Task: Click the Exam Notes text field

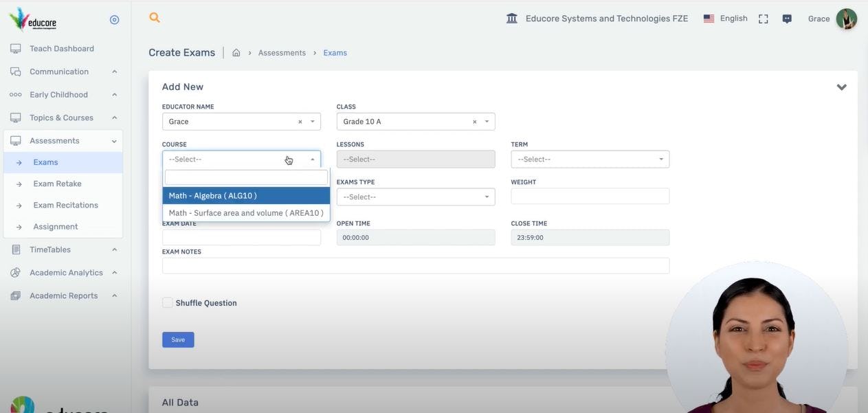Action: [415, 266]
